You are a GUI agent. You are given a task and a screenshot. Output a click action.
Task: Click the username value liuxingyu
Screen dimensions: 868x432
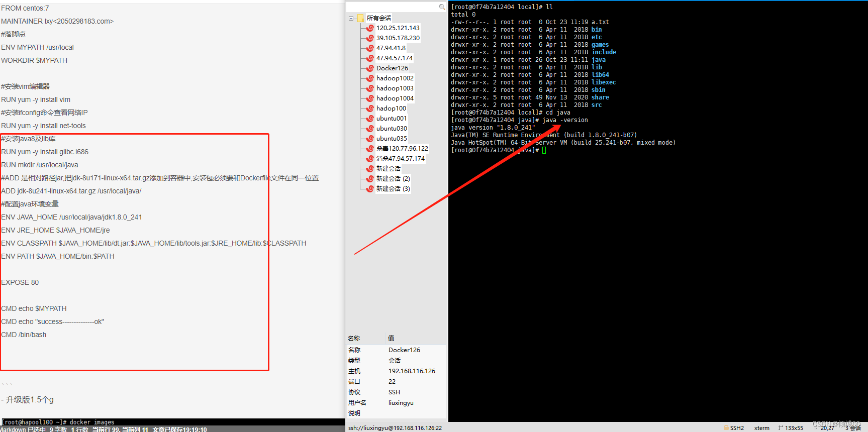pyautogui.click(x=401, y=403)
